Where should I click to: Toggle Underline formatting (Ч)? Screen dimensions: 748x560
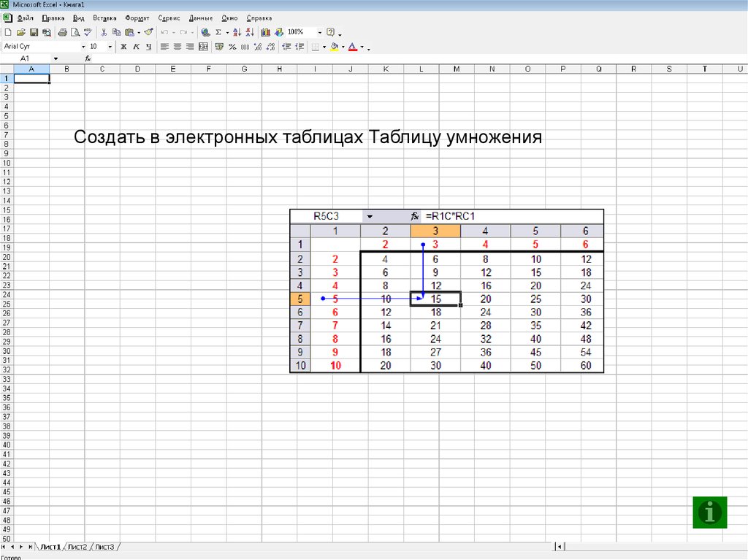(x=148, y=47)
